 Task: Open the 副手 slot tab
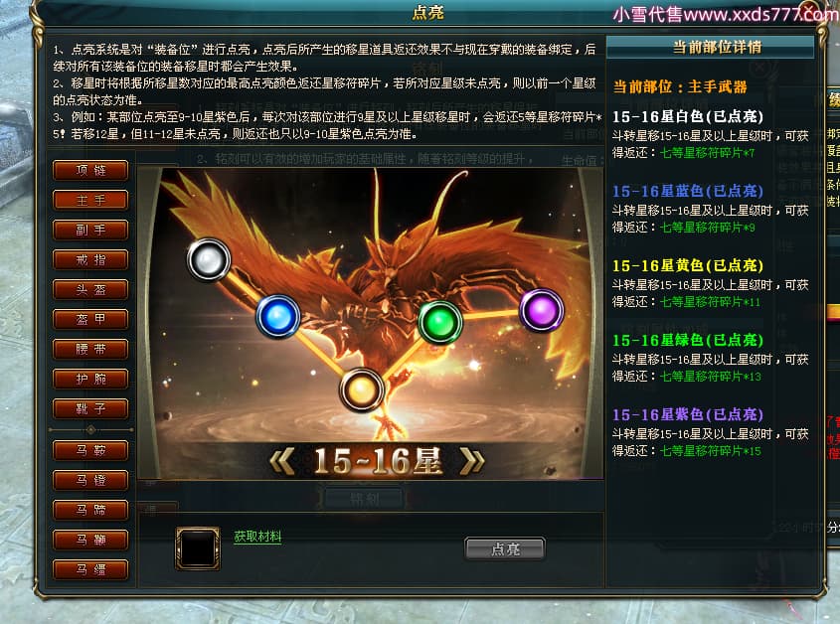90,231
